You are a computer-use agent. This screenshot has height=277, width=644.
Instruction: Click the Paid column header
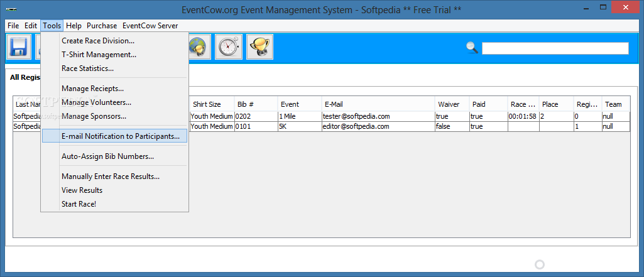pyautogui.click(x=488, y=104)
